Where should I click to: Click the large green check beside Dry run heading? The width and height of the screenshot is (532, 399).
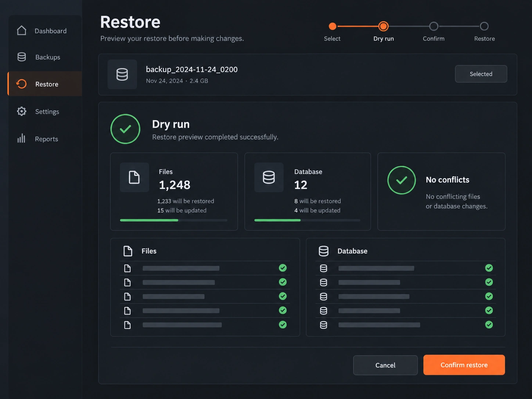click(125, 129)
